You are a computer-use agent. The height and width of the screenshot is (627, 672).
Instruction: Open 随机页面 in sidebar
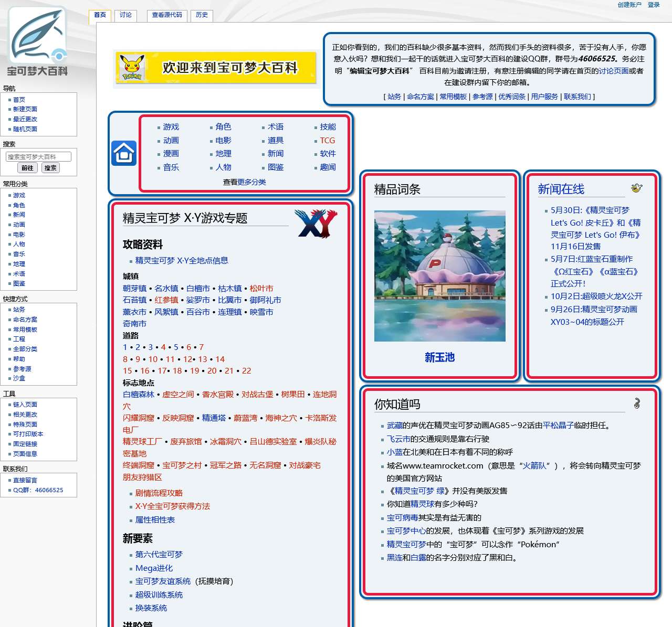[x=25, y=129]
